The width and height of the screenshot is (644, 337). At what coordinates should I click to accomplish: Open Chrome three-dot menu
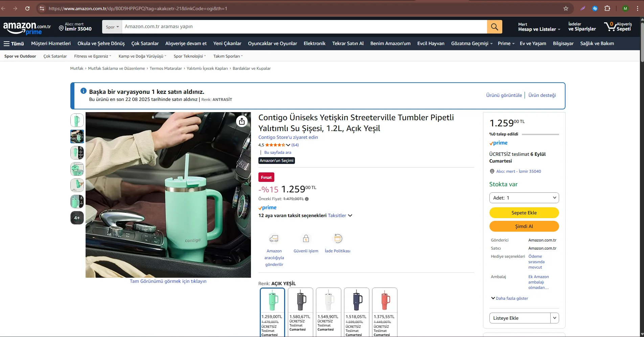point(638,8)
